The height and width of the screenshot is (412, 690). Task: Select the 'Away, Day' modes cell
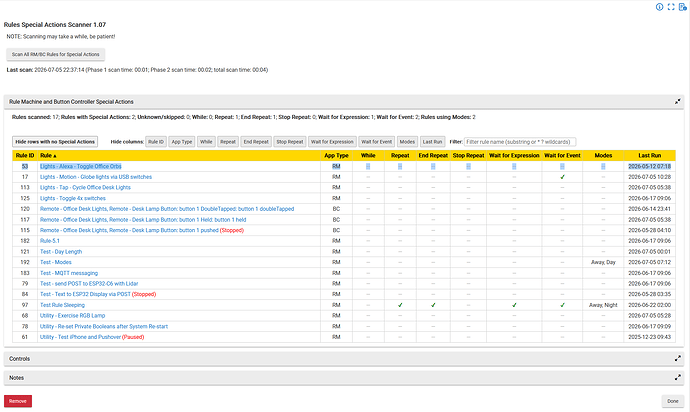point(603,262)
